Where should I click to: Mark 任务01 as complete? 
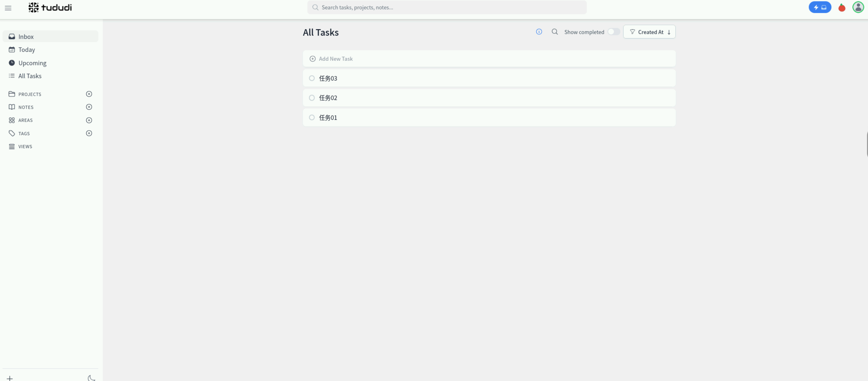point(312,117)
